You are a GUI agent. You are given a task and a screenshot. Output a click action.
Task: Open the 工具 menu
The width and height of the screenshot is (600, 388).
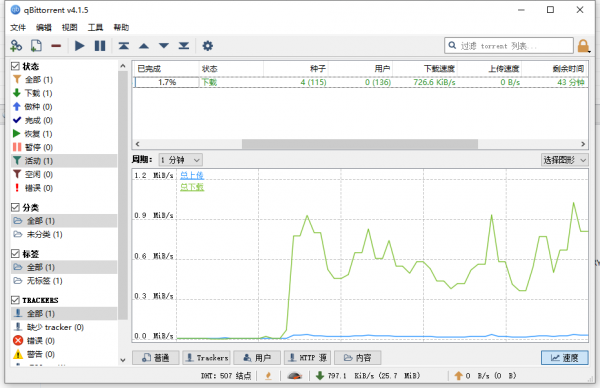pyautogui.click(x=95, y=27)
